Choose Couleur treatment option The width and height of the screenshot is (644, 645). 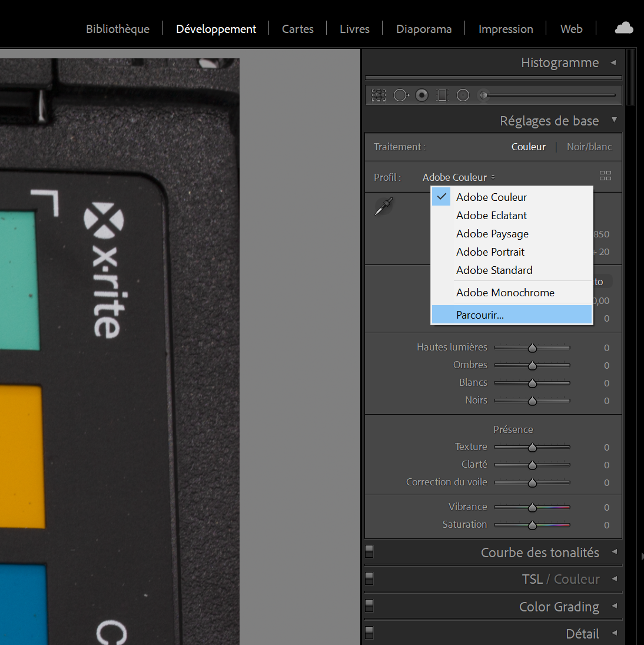coord(528,147)
